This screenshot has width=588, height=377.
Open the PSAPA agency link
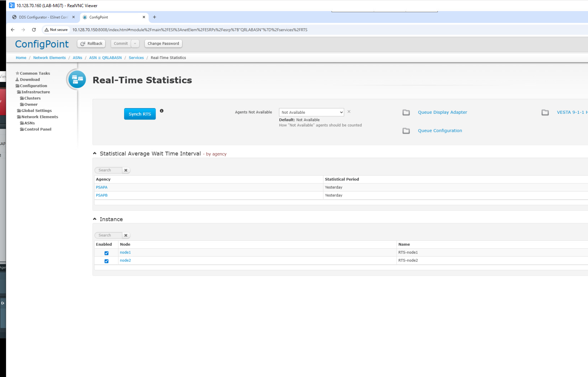coord(102,187)
